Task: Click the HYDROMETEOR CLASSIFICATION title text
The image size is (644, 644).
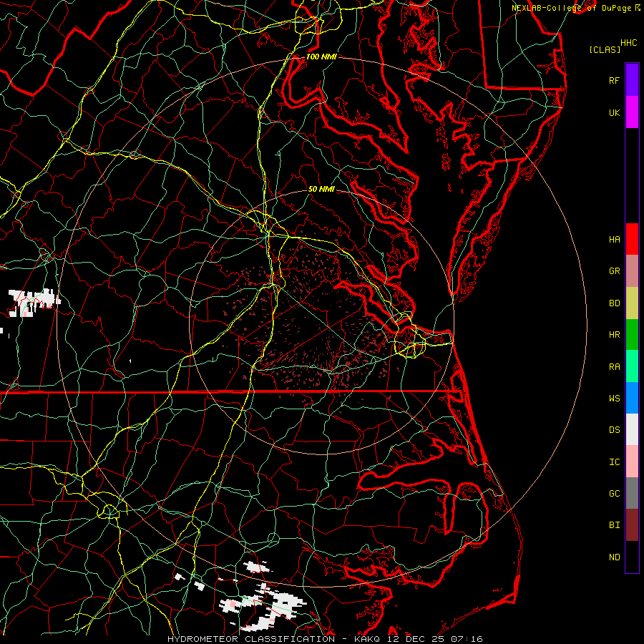Action: click(251, 639)
